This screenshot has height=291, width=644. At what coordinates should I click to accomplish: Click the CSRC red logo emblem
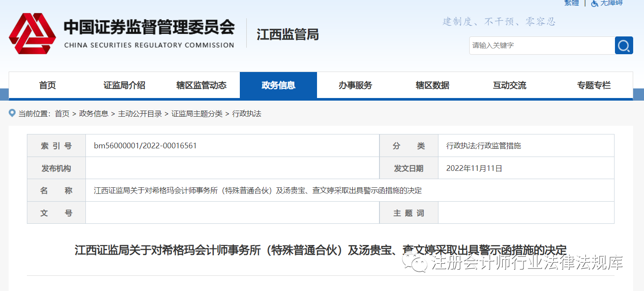click(x=33, y=33)
